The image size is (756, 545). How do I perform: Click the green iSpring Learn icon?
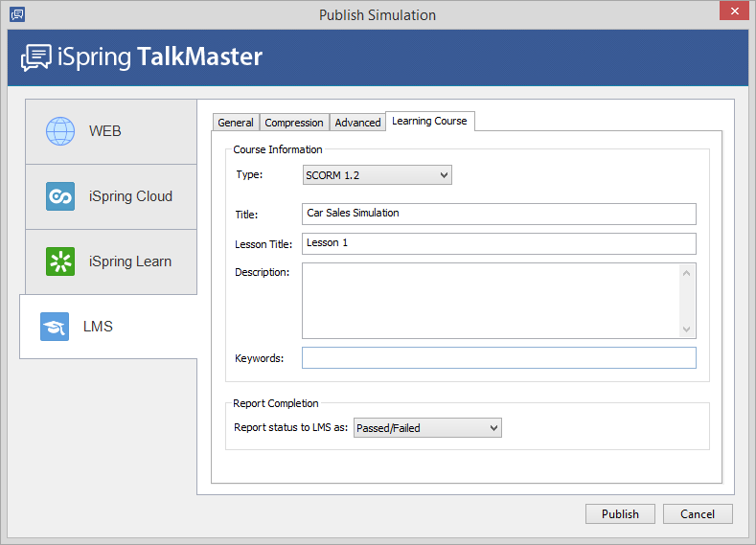coord(60,261)
